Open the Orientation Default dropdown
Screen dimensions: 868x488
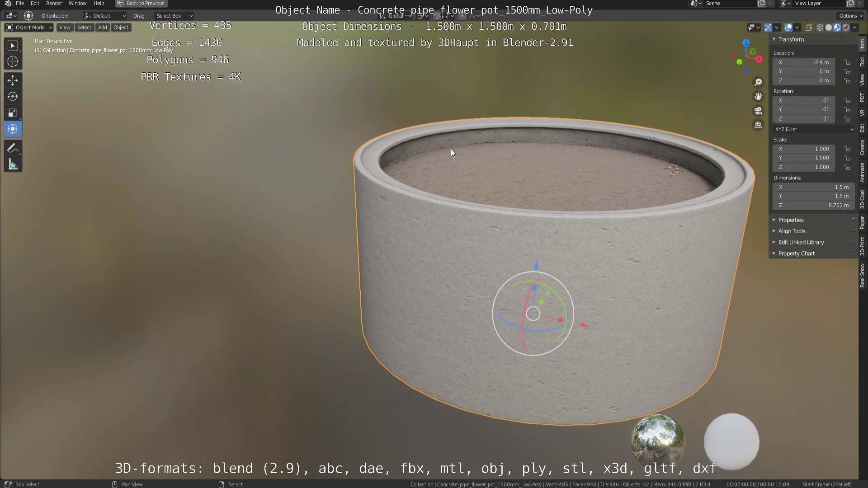tap(105, 16)
